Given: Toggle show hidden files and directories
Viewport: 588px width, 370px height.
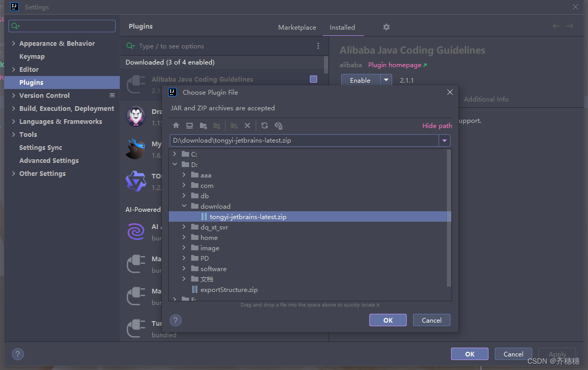Looking at the screenshot, I should (278, 125).
